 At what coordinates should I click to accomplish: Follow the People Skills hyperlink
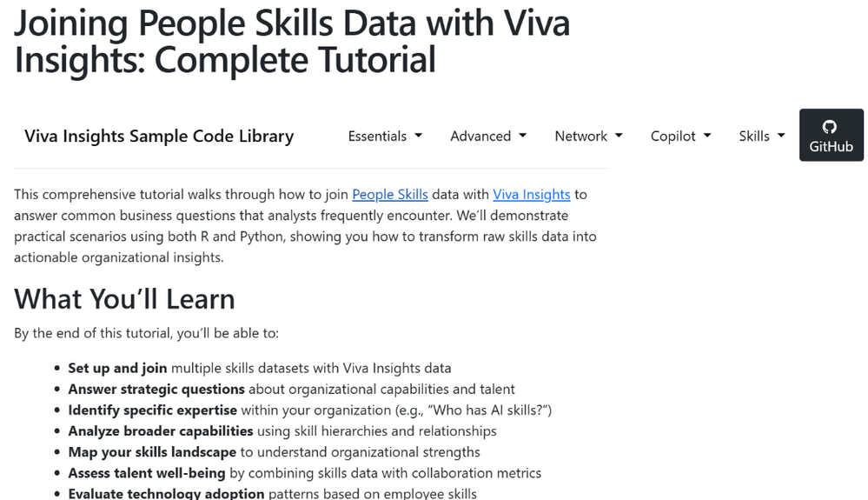(x=389, y=195)
